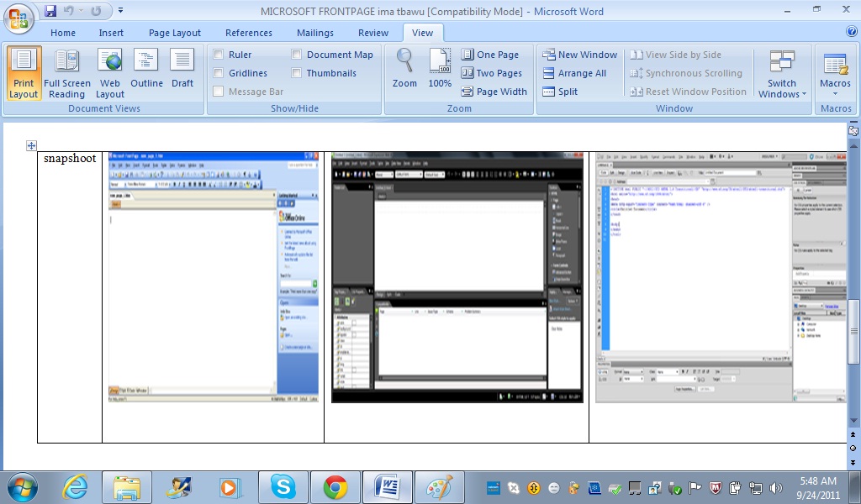Open the Office button menu
The width and height of the screenshot is (861, 504).
click(18, 19)
